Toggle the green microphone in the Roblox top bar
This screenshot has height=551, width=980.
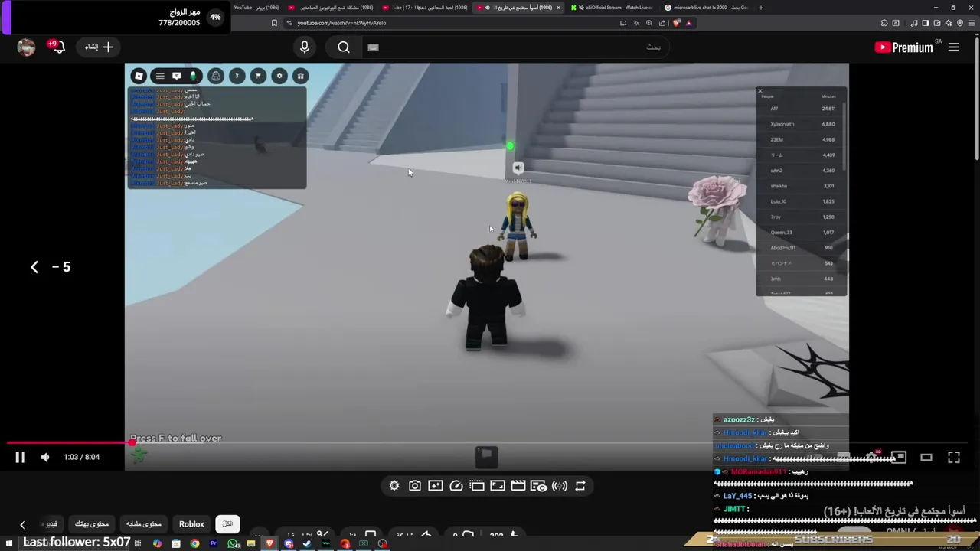(x=193, y=76)
